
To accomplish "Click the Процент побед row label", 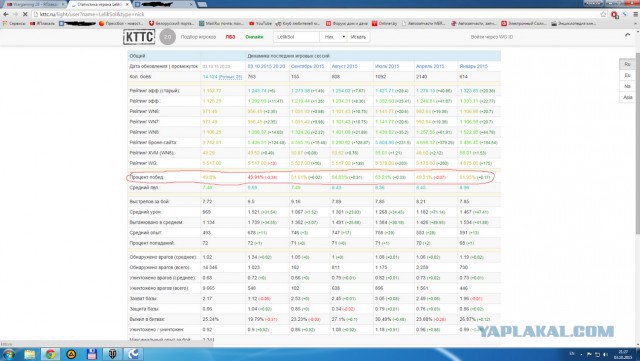I will [147, 177].
